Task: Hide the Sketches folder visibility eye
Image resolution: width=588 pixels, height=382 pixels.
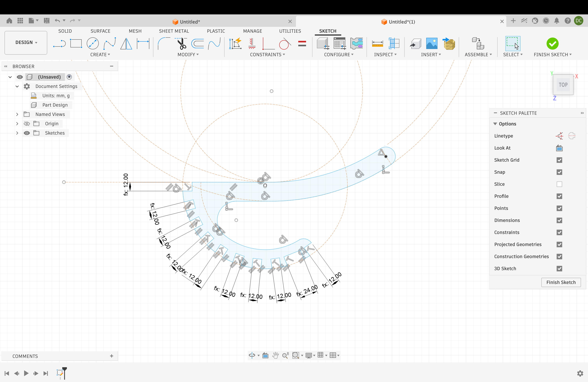Action: [27, 133]
